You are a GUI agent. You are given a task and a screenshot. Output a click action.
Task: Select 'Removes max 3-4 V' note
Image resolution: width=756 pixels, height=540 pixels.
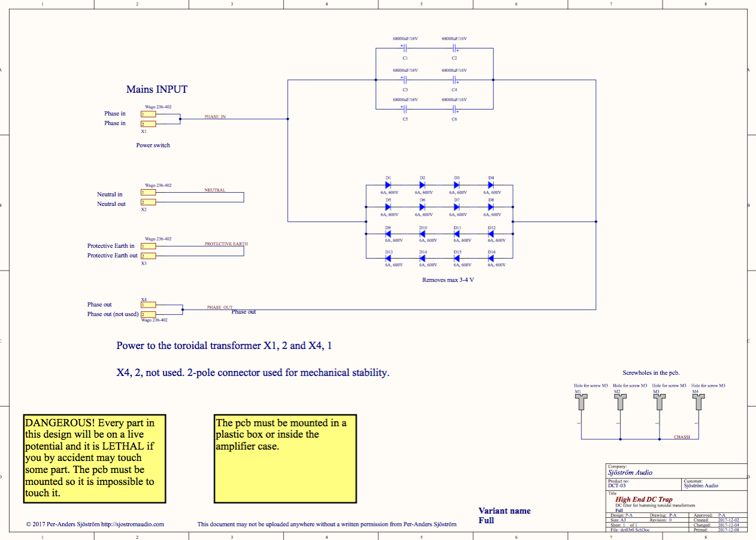point(448,280)
